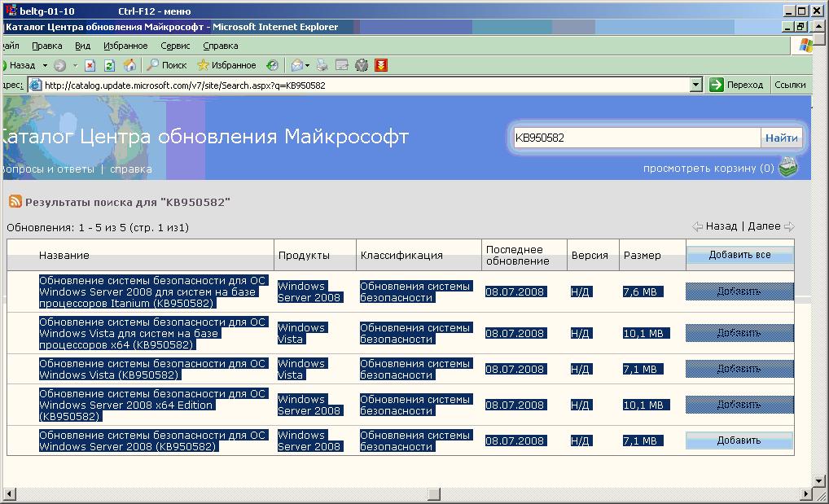Click the greyed Forward arrow icon
The width and height of the screenshot is (829, 504).
pos(59,65)
